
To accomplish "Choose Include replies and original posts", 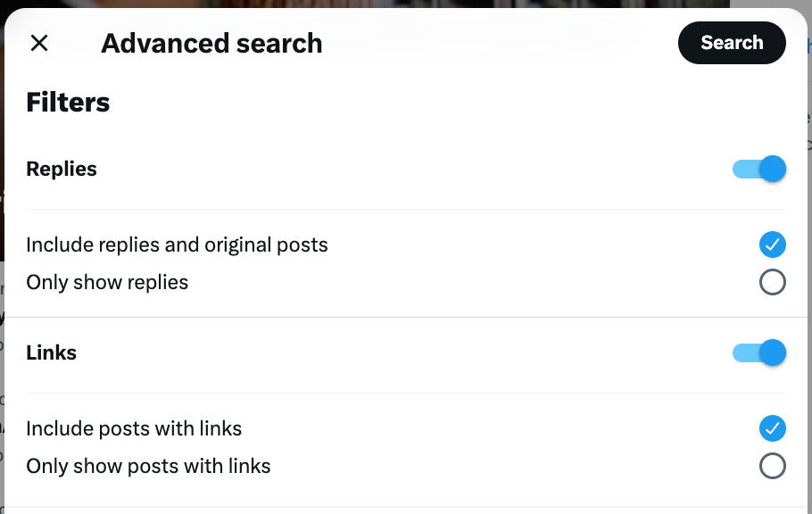I will [177, 245].
